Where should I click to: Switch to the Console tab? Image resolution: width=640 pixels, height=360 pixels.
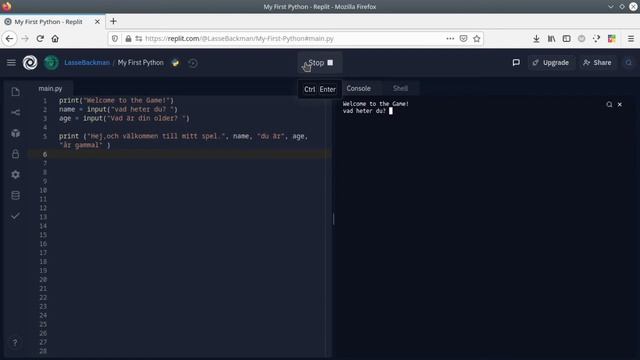coord(358,88)
